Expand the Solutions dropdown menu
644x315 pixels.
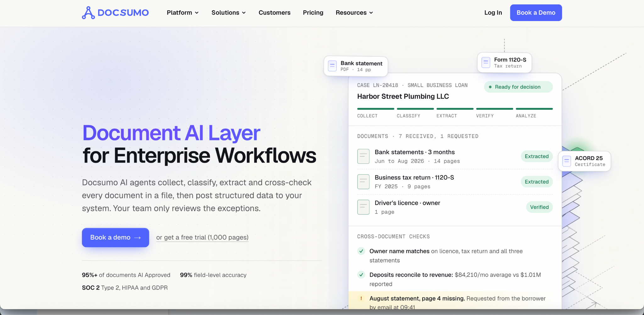tap(229, 13)
